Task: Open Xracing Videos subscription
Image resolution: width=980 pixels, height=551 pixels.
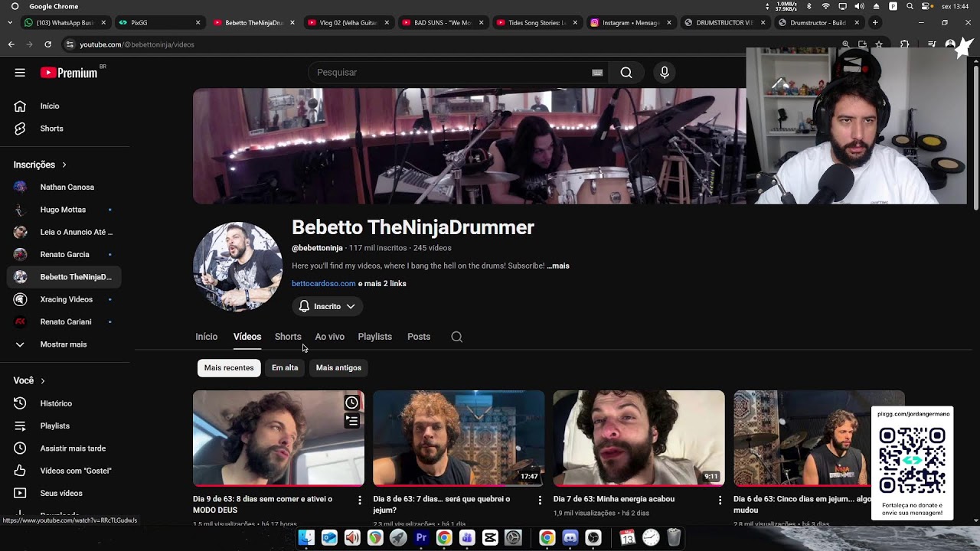Action: [x=64, y=299]
